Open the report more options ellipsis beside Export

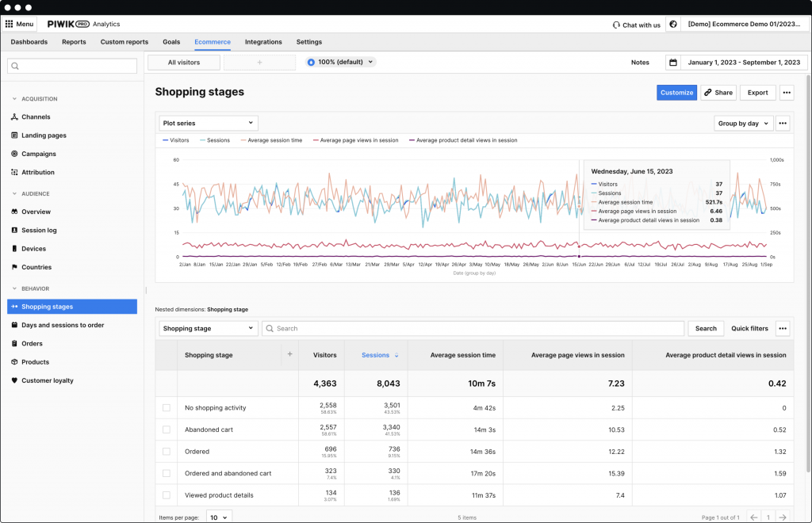[x=787, y=93]
